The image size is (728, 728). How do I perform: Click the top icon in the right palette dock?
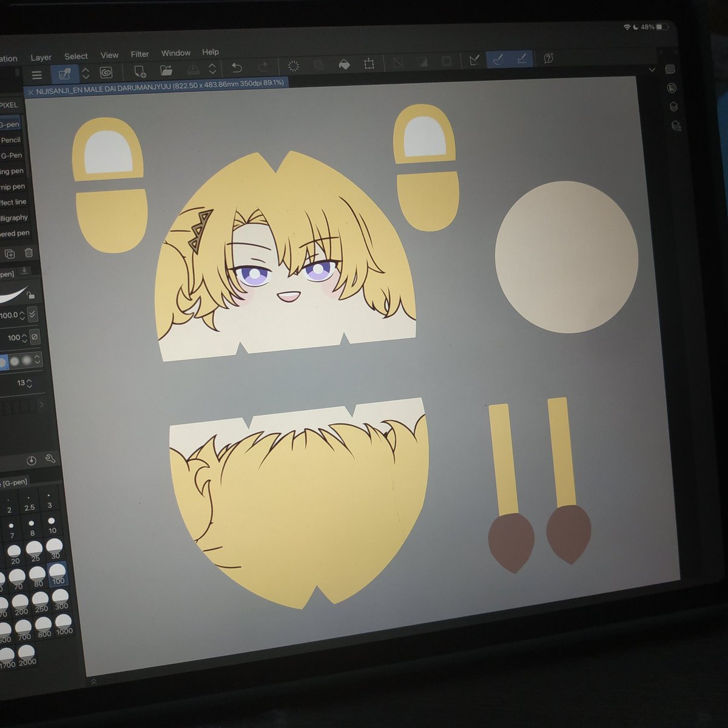[670, 69]
